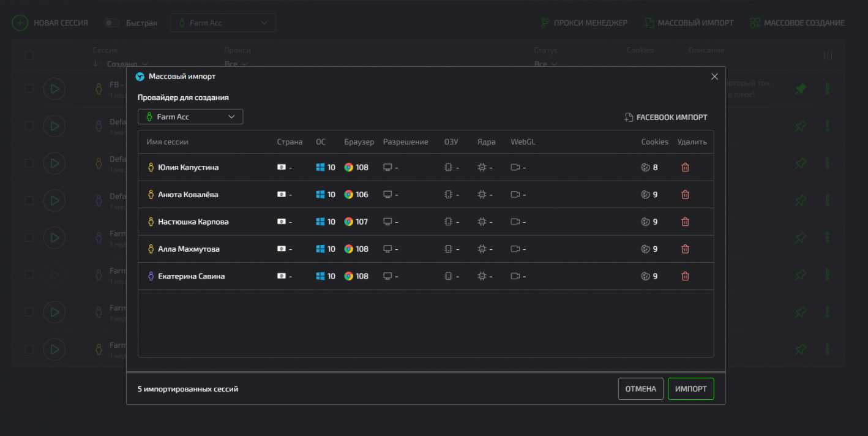Click Windows OS icon in Анюта Ковалёва row
Viewport: 868px width, 436px height.
(x=320, y=195)
